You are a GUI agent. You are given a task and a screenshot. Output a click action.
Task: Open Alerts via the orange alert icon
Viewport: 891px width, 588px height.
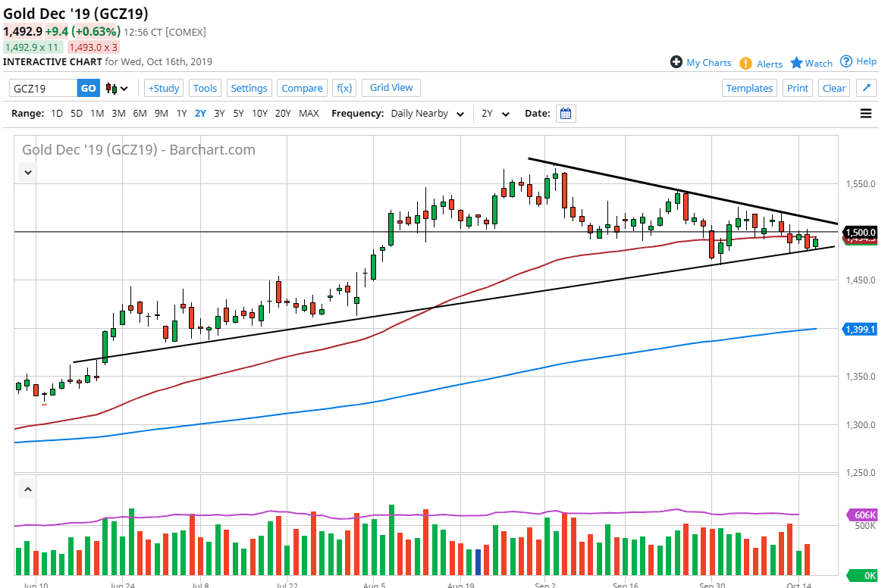pos(746,63)
